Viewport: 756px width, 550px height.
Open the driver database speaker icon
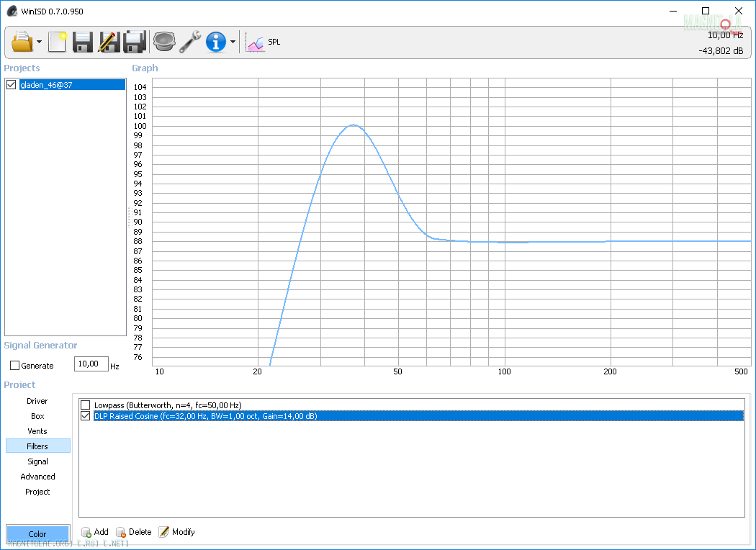(x=164, y=42)
